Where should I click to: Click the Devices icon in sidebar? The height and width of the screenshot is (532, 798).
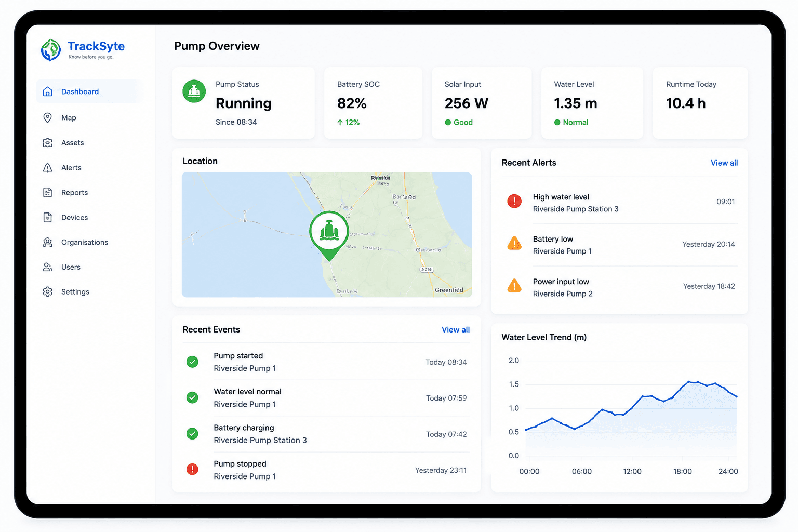[47, 217]
